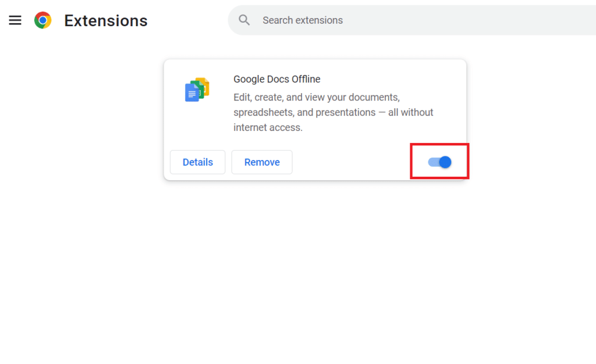Click the Extensions page title
This screenshot has width=596, height=364.
tap(106, 20)
